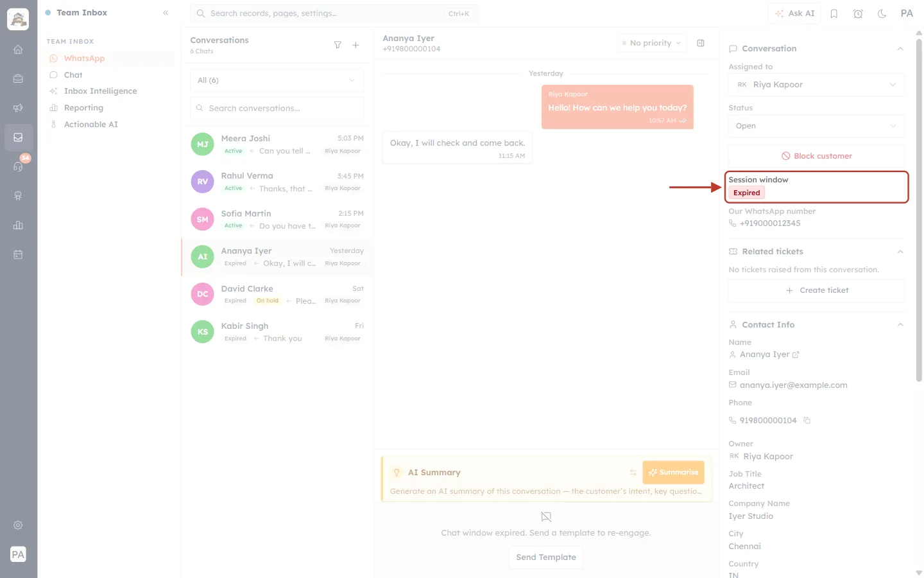Open the calendar icon in left rail
The image size is (924, 578).
pyautogui.click(x=18, y=255)
